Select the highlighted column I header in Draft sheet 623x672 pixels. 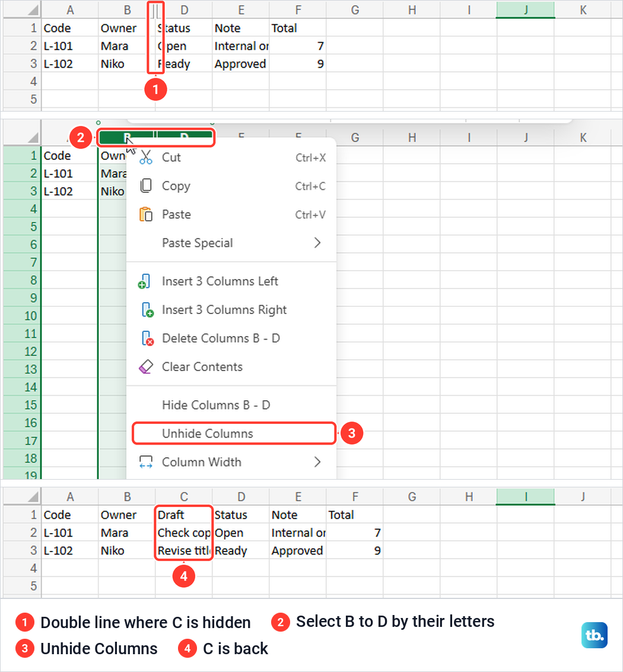[x=525, y=497]
